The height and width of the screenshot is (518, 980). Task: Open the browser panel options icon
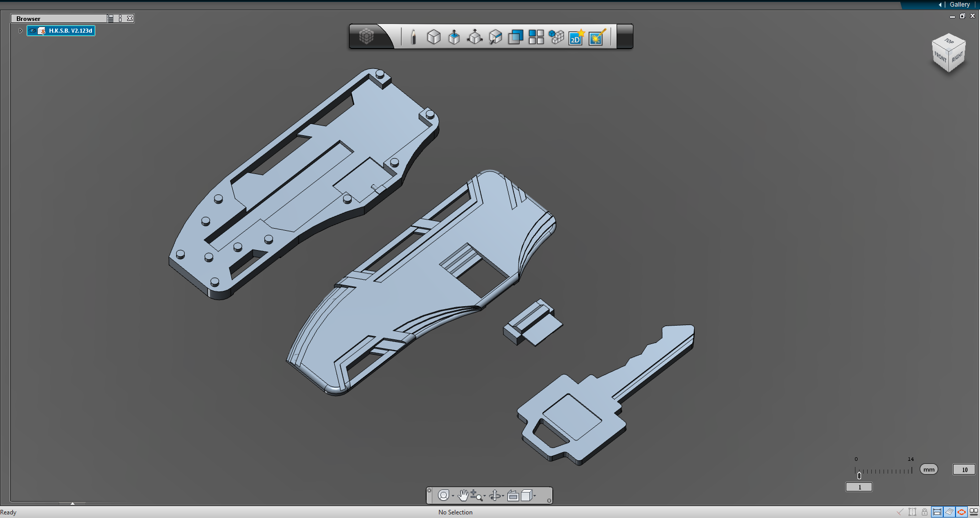point(120,18)
